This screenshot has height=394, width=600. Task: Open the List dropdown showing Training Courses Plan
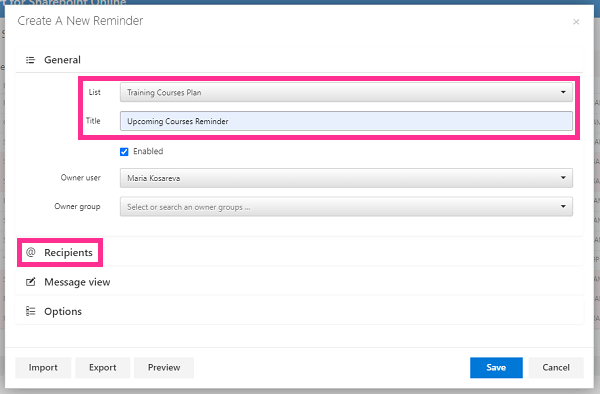tap(346, 92)
